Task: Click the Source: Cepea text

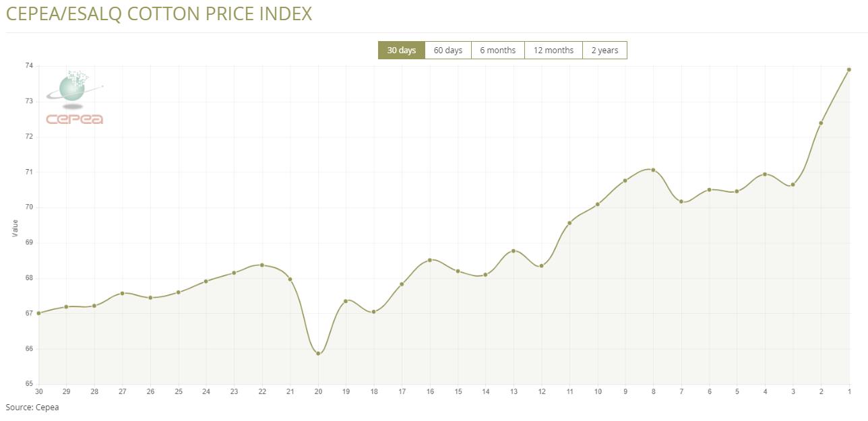Action: (x=32, y=407)
